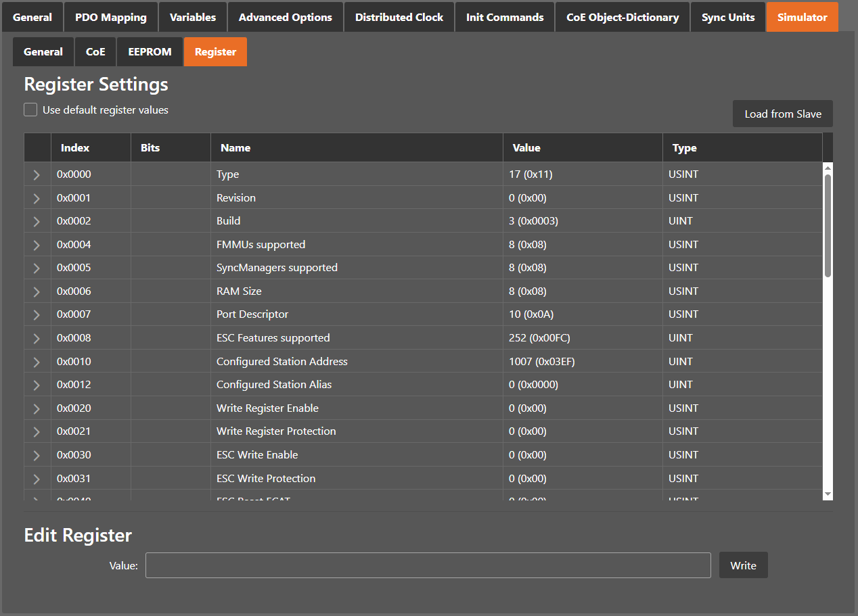Click the Index column header
Viewport: 858px width, 616px height.
91,147
